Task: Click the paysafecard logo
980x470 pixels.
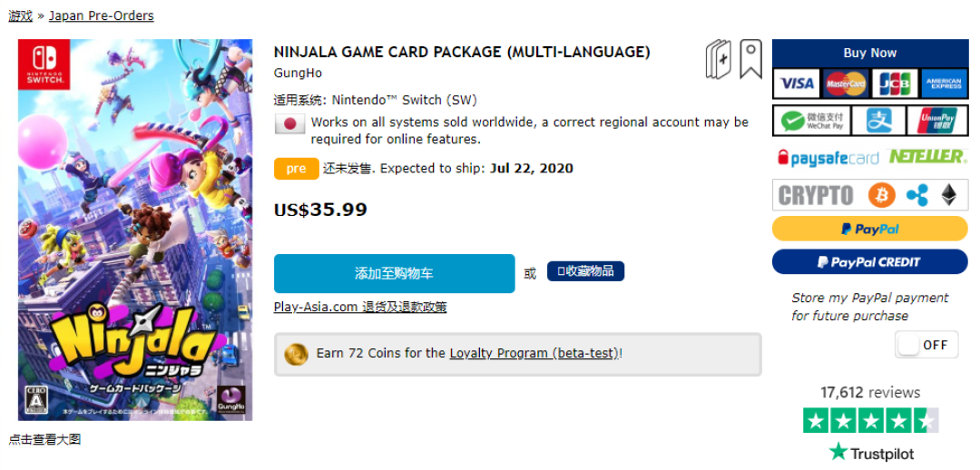Action: (828, 158)
